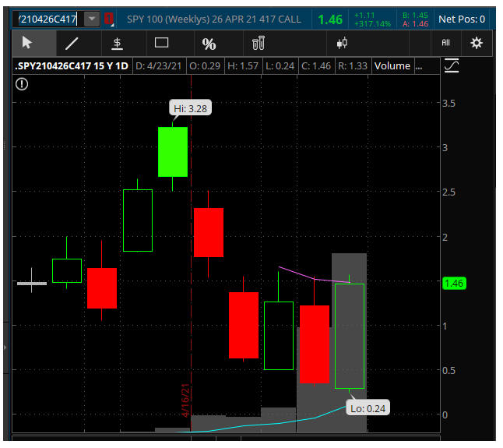The image size is (503, 448).
Task: Click the bid value B: 1.45
Action: (x=415, y=15)
